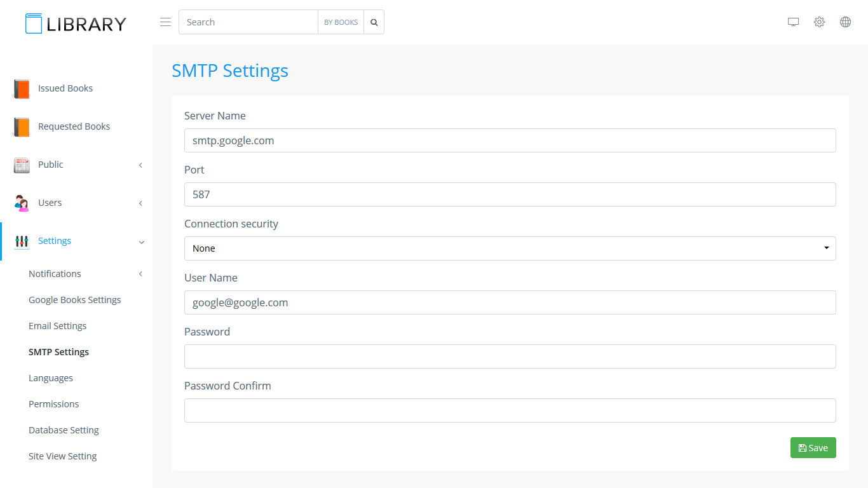Open Google Books Settings page

74,300
